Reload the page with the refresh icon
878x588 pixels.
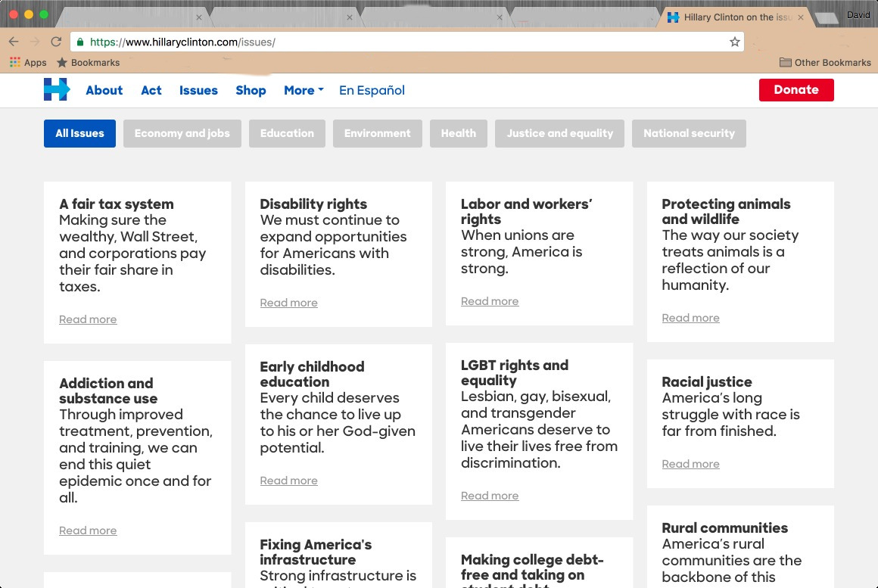[56, 42]
